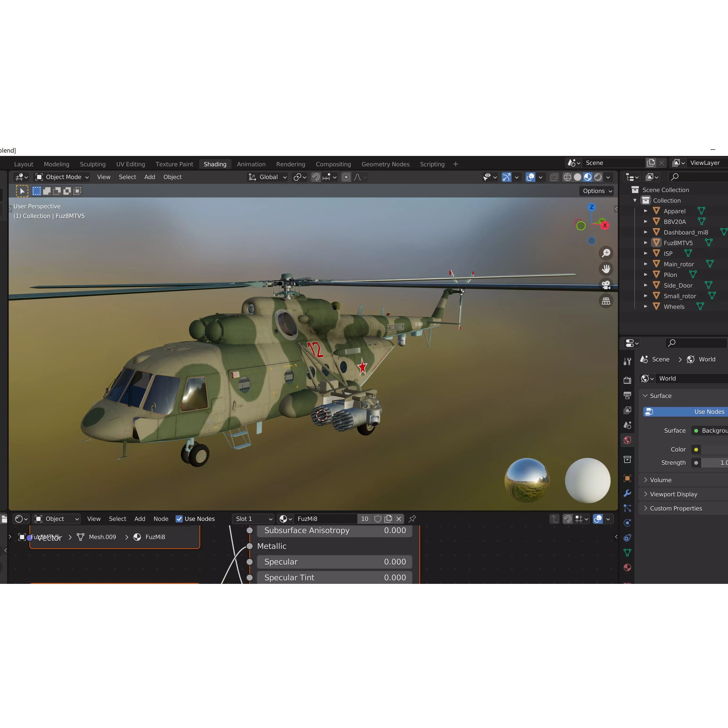Toggle the Use Nodes checkbox in shader editor
This screenshot has width=728, height=728.
[x=179, y=519]
